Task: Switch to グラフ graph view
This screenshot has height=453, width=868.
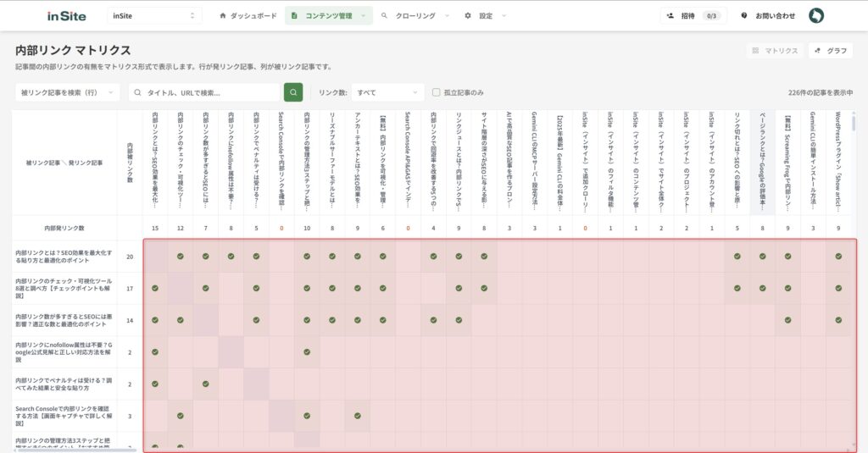Action: (x=830, y=51)
